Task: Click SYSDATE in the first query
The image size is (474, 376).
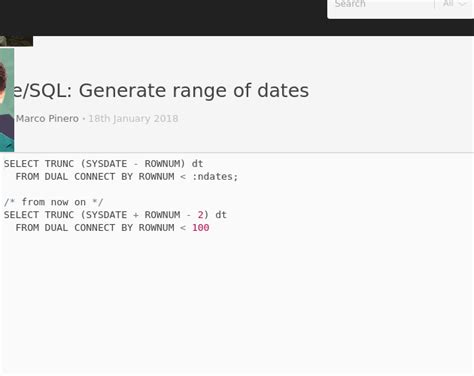Action: (106, 164)
